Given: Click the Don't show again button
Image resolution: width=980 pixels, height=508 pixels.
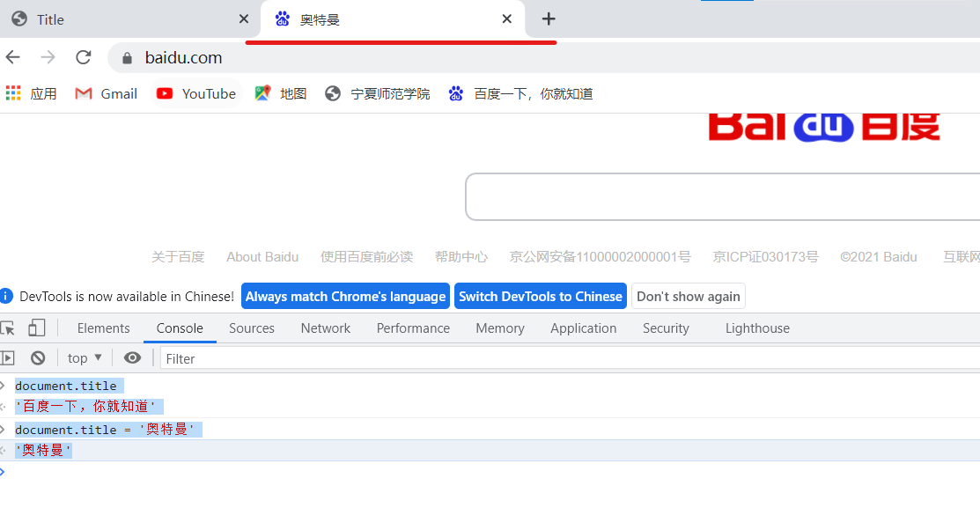Looking at the screenshot, I should point(689,296).
